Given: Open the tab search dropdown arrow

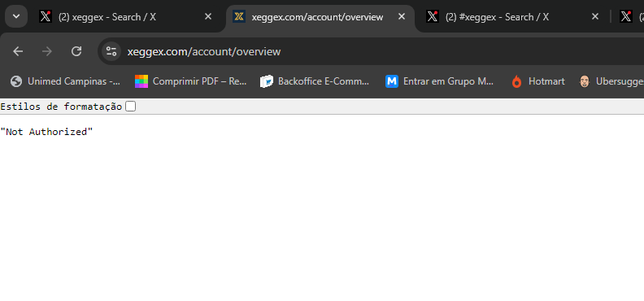Looking at the screenshot, I should (x=16, y=16).
